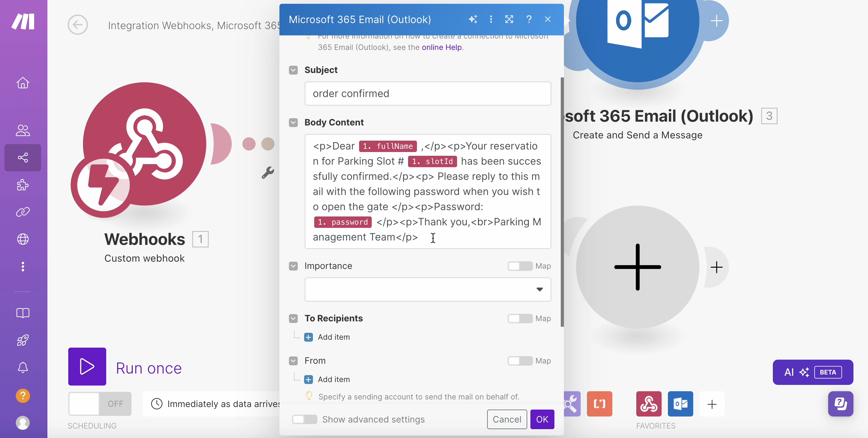Toggle Map switch for To Recipients

[520, 319]
